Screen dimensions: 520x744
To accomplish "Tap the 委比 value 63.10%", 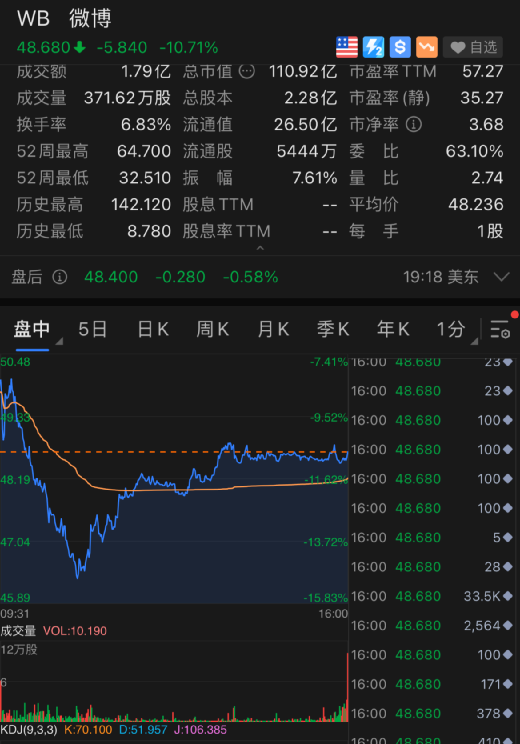I will click(x=474, y=151).
